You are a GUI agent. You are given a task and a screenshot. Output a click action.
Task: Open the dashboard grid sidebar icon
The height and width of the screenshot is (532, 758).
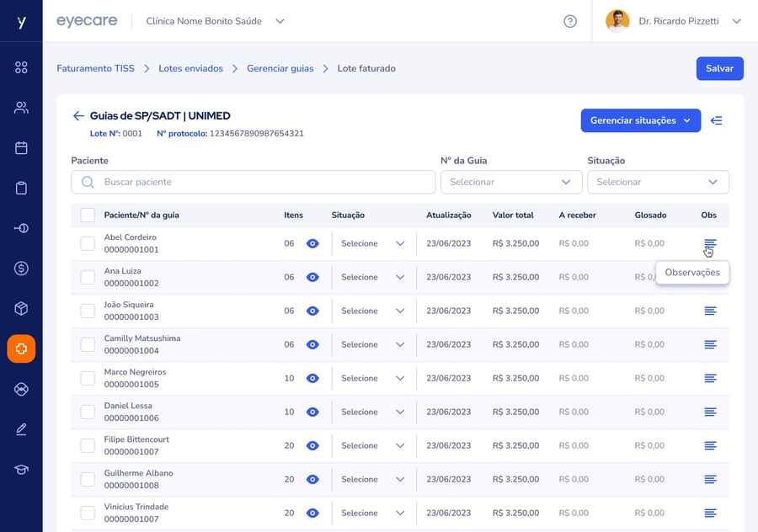pyautogui.click(x=21, y=67)
